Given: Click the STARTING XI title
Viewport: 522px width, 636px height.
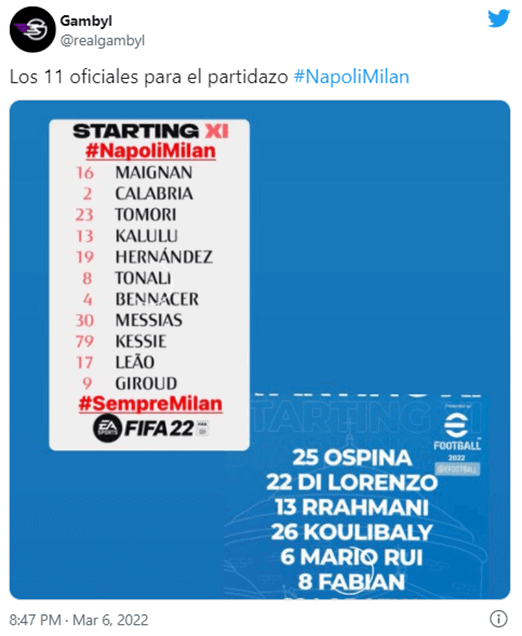Looking at the screenshot, I should click(x=150, y=131).
